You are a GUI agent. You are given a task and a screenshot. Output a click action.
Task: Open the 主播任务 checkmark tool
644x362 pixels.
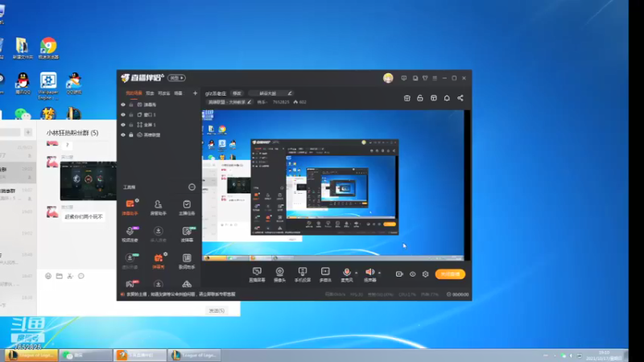[x=187, y=208]
